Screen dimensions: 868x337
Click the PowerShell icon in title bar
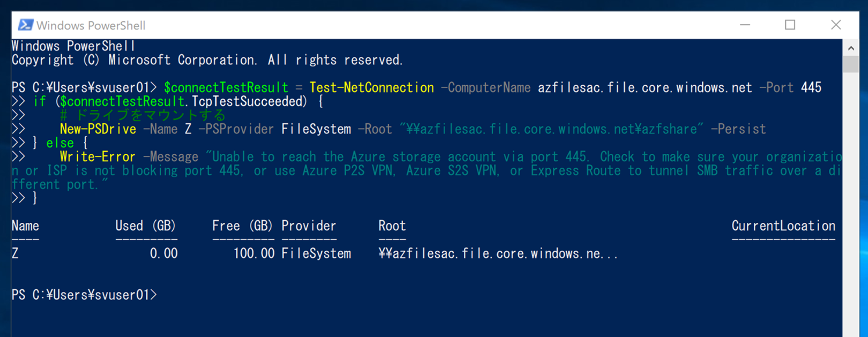(25, 25)
